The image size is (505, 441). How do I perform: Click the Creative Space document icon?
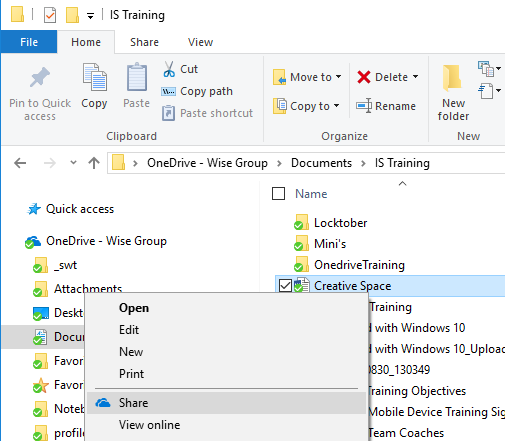[302, 286]
